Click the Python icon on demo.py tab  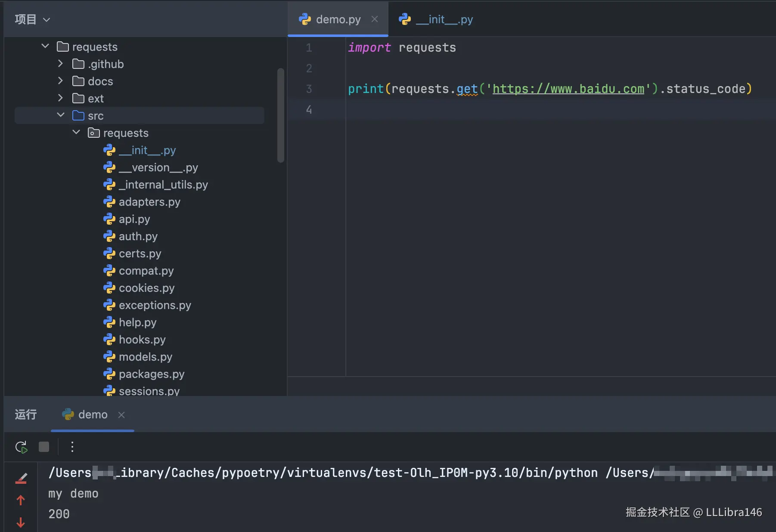pos(305,19)
